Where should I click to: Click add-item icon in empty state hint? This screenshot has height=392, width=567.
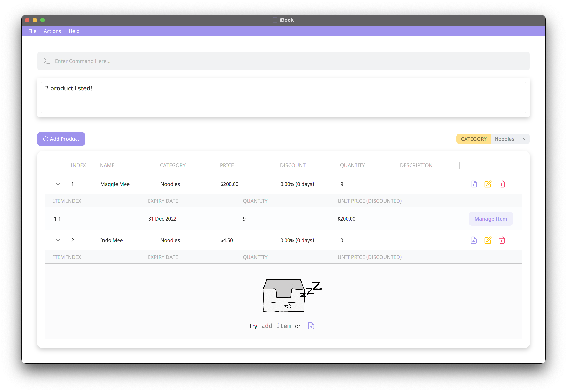(311, 326)
